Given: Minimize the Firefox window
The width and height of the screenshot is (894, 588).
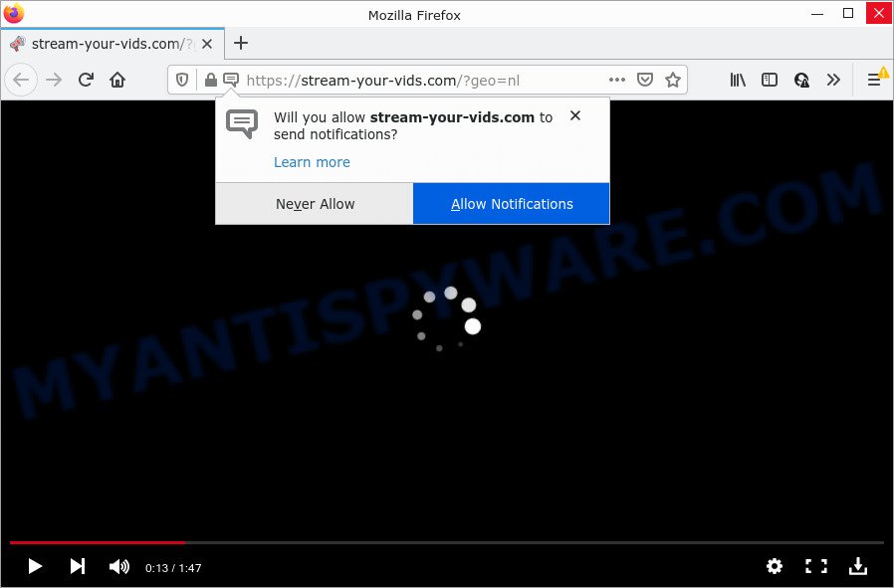Looking at the screenshot, I should [x=817, y=14].
